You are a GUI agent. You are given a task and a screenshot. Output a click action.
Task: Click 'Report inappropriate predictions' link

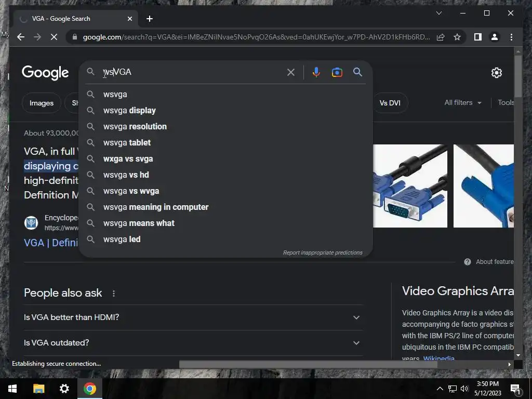[x=323, y=252]
